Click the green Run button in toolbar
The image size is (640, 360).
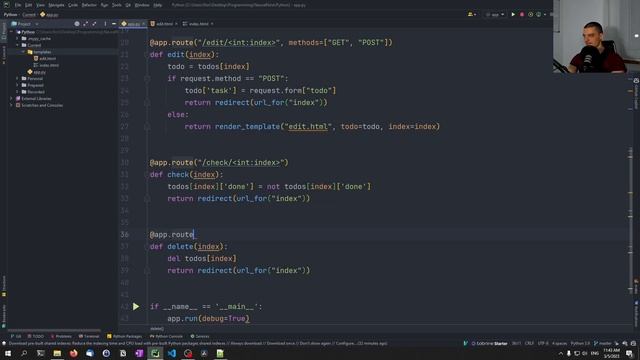(513, 15)
